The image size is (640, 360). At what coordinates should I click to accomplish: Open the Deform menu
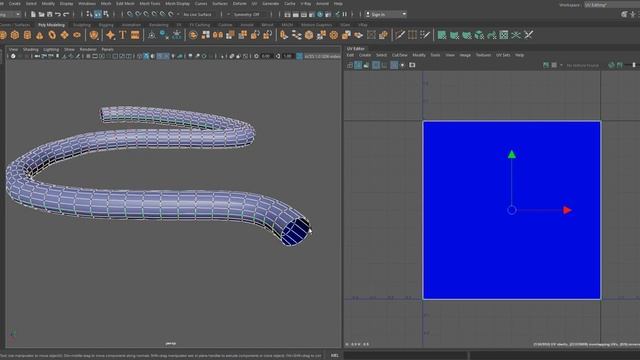click(x=240, y=4)
